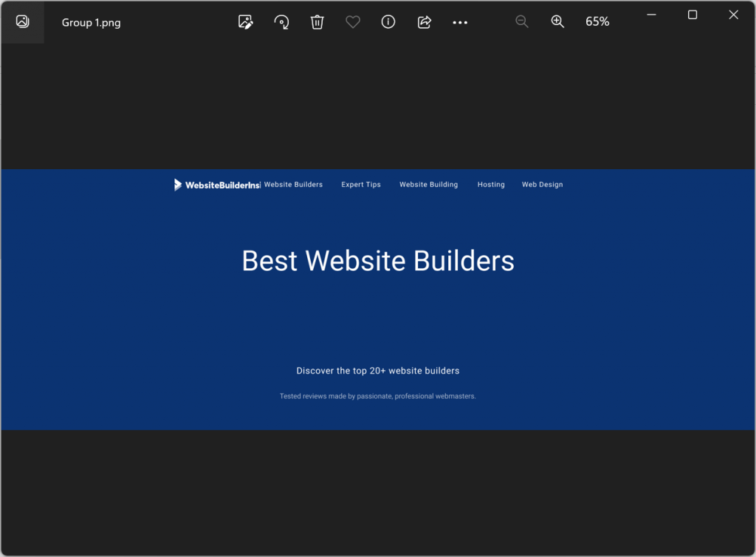
Task: Click Expert Tips in the pictured navigation
Action: point(361,185)
